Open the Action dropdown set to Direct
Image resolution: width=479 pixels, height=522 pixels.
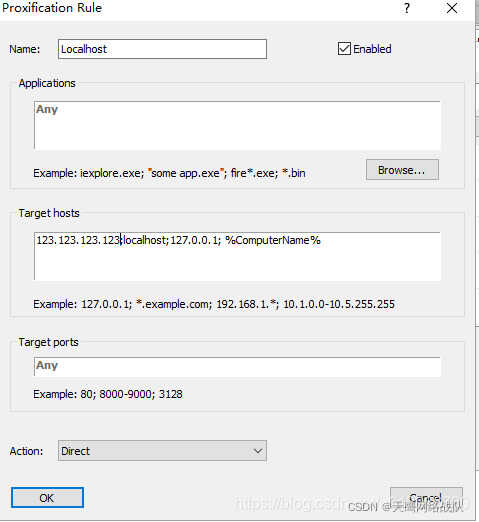point(162,451)
